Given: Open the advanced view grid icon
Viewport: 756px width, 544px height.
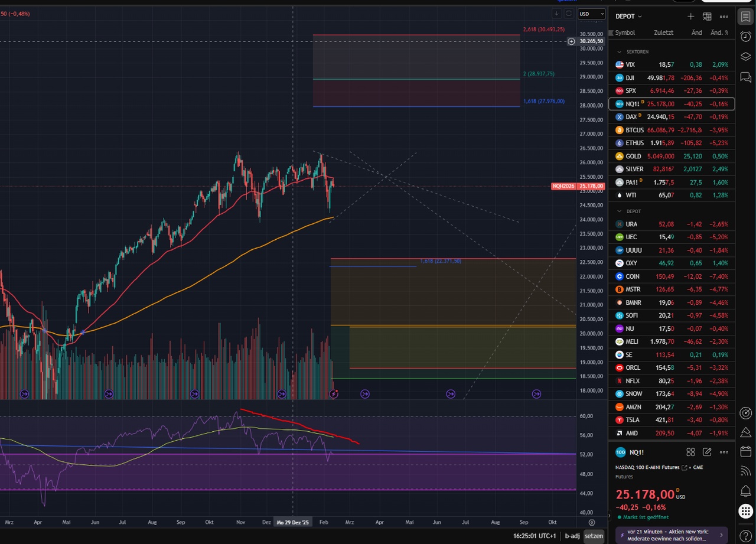Looking at the screenshot, I should [707, 17].
